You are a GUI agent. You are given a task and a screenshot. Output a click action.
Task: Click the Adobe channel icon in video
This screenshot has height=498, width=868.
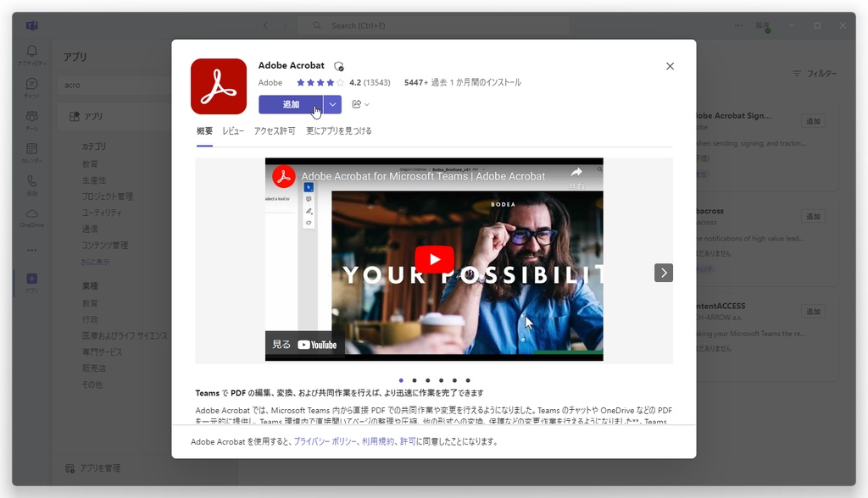click(x=283, y=176)
